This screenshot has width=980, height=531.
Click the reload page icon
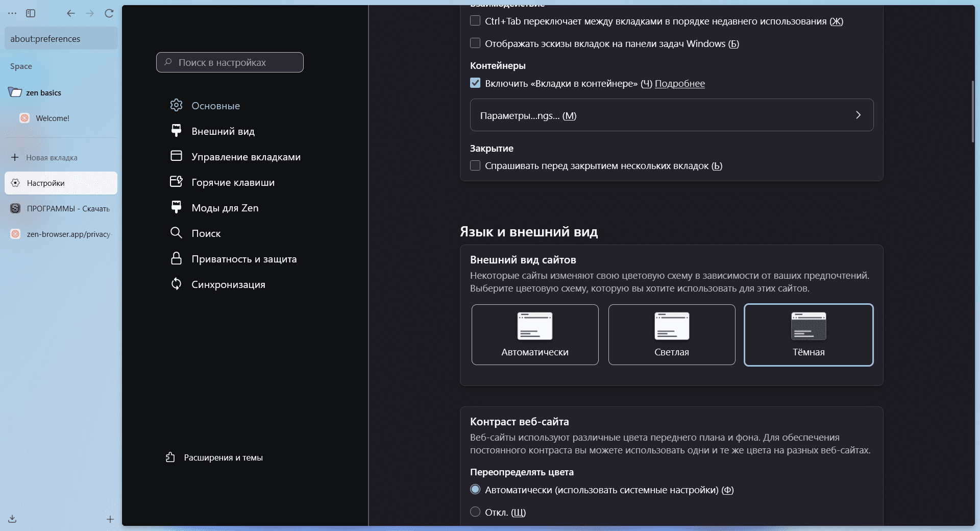(x=109, y=13)
